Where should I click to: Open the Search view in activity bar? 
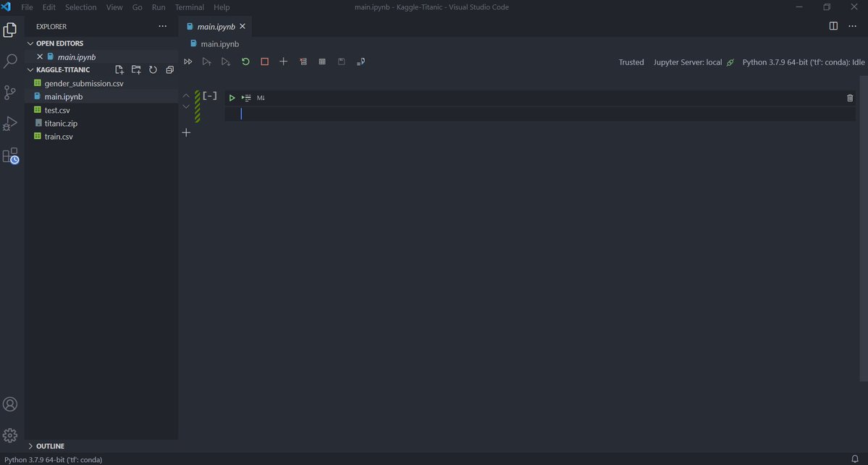tap(10, 61)
